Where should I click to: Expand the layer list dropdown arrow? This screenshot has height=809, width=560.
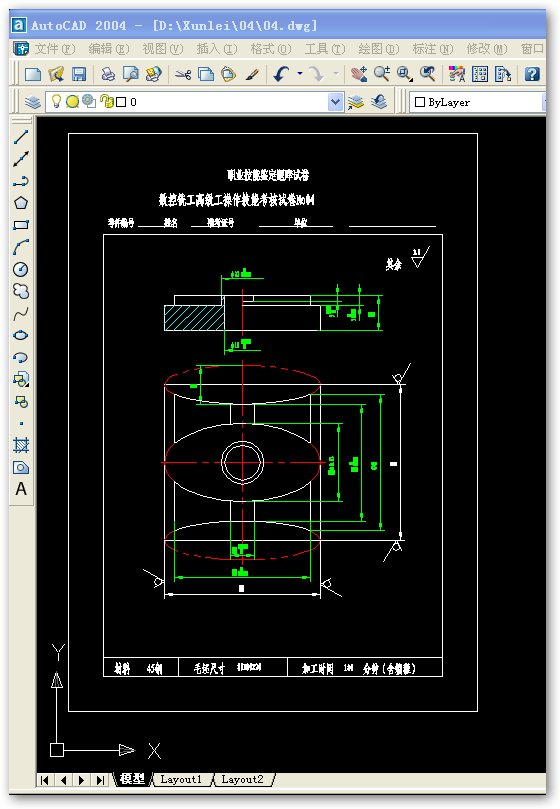(335, 102)
